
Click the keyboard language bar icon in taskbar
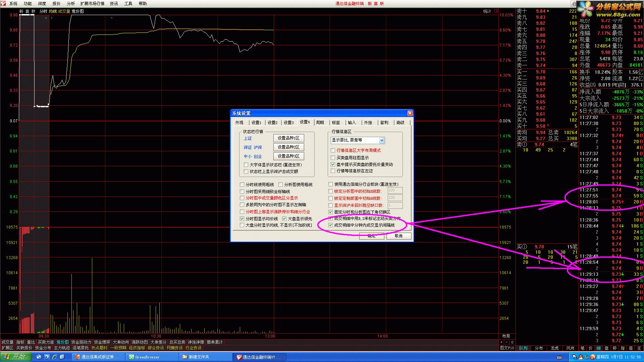pyautogui.click(x=559, y=357)
